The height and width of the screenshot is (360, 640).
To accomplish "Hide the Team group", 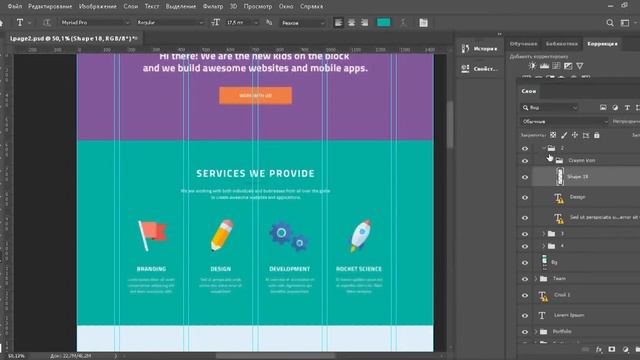I will [x=525, y=279].
